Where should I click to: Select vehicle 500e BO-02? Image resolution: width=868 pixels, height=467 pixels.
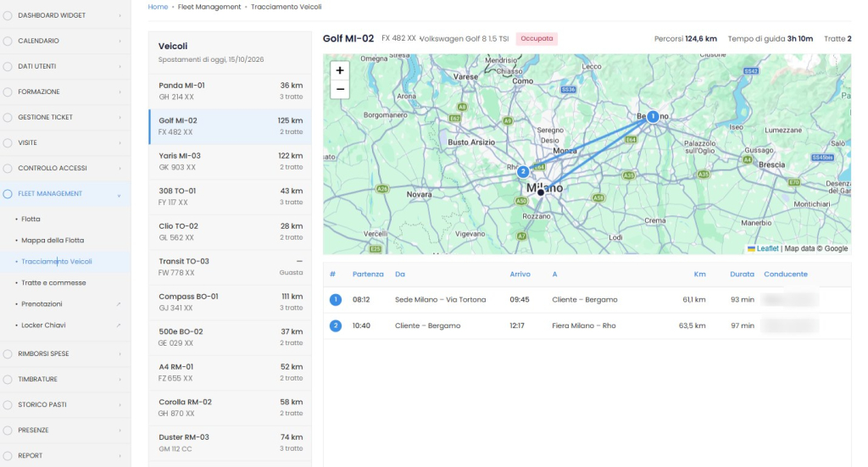click(x=231, y=337)
